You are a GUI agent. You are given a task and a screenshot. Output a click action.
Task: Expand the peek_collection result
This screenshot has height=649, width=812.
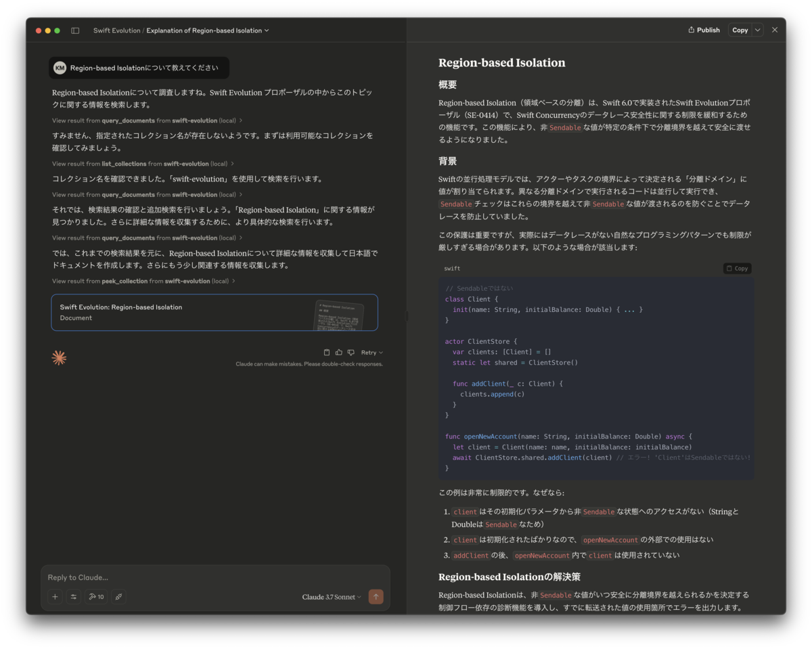(x=143, y=281)
